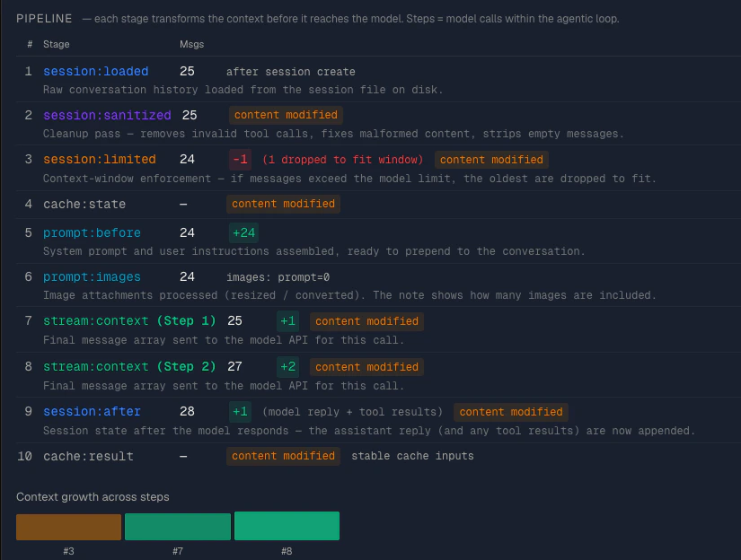Click the red -1 dropped badge
Screen dimensions: 741x560
click(x=240, y=160)
